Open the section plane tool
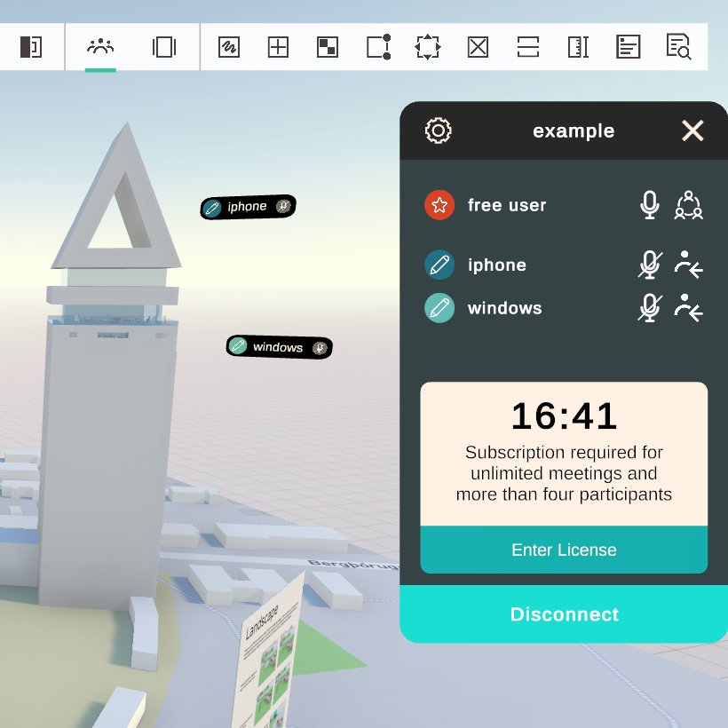This screenshot has height=728, width=728. click(x=528, y=47)
